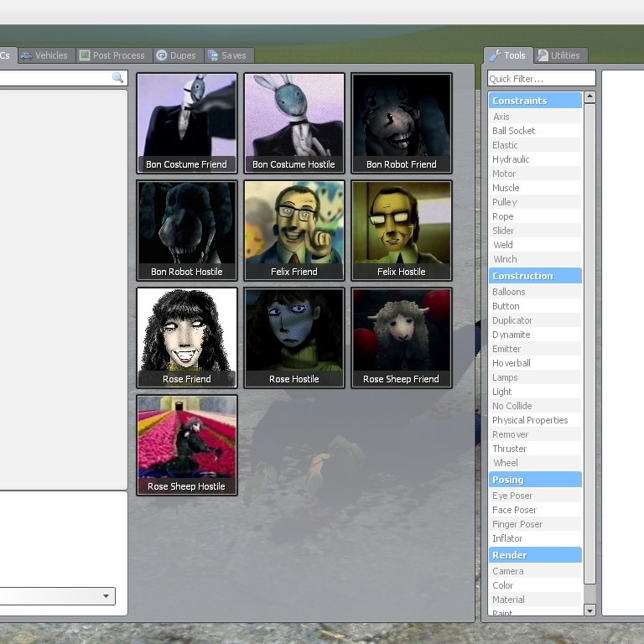Viewport: 644px width, 644px height.
Task: Select the Face Poser tool
Action: tap(535, 510)
